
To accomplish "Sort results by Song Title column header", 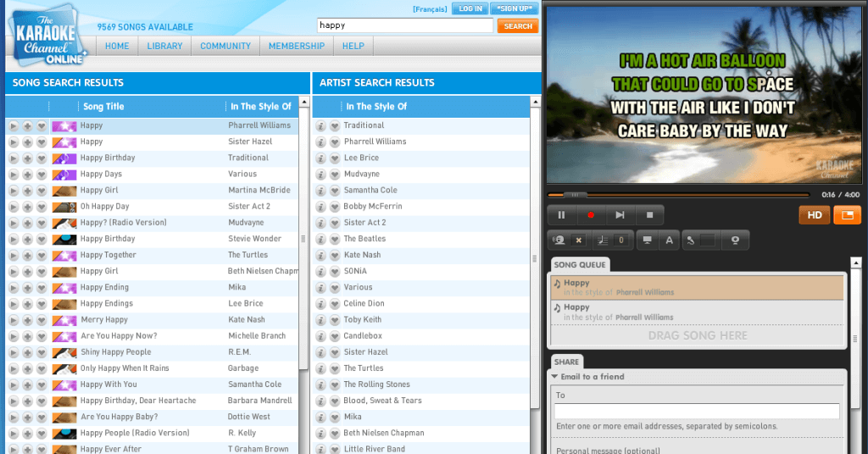I will tap(103, 107).
